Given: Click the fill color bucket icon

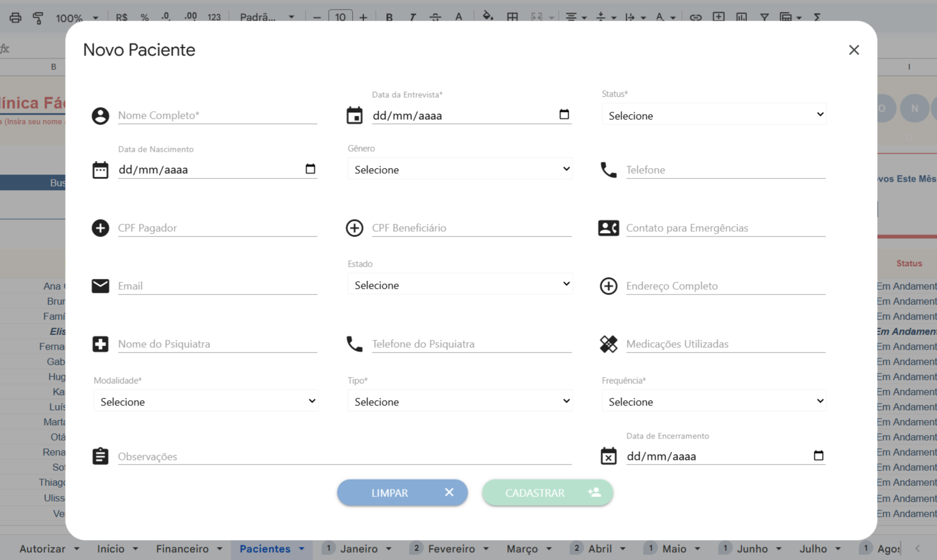Looking at the screenshot, I should point(488,16).
